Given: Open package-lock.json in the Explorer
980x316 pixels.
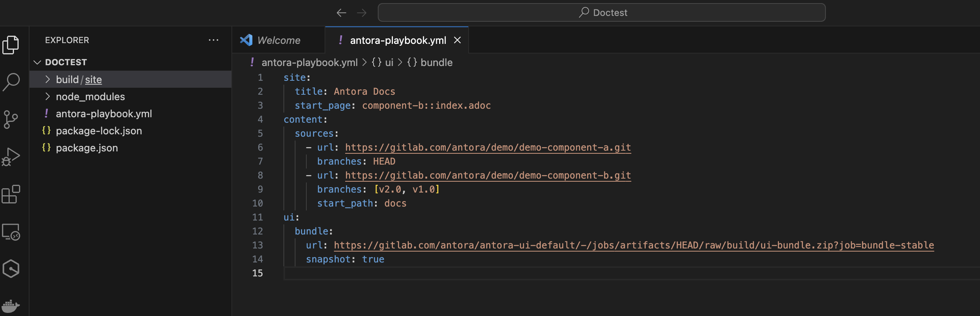Looking at the screenshot, I should [130, 130].
